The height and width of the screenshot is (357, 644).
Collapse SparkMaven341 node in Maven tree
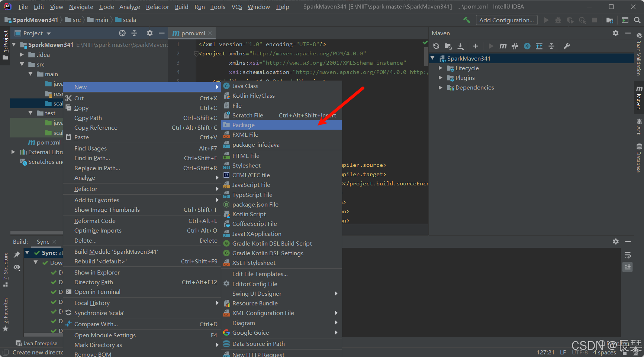pos(432,58)
